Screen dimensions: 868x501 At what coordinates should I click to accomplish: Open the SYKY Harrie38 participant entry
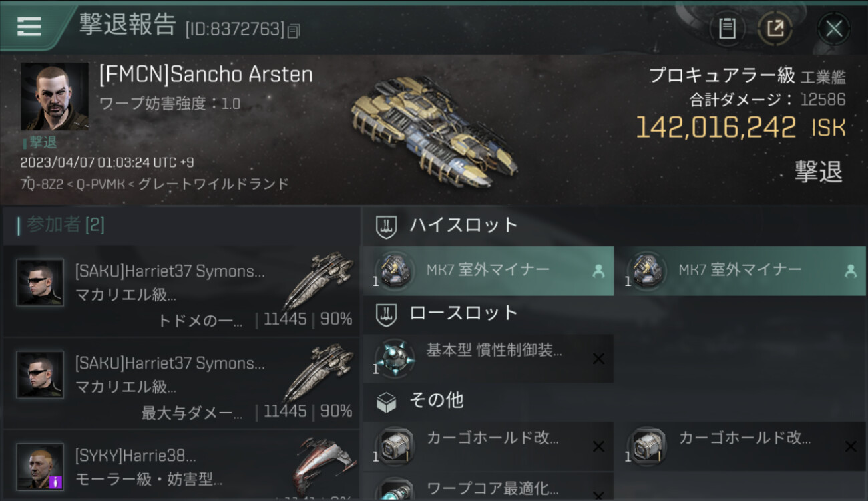point(181,466)
